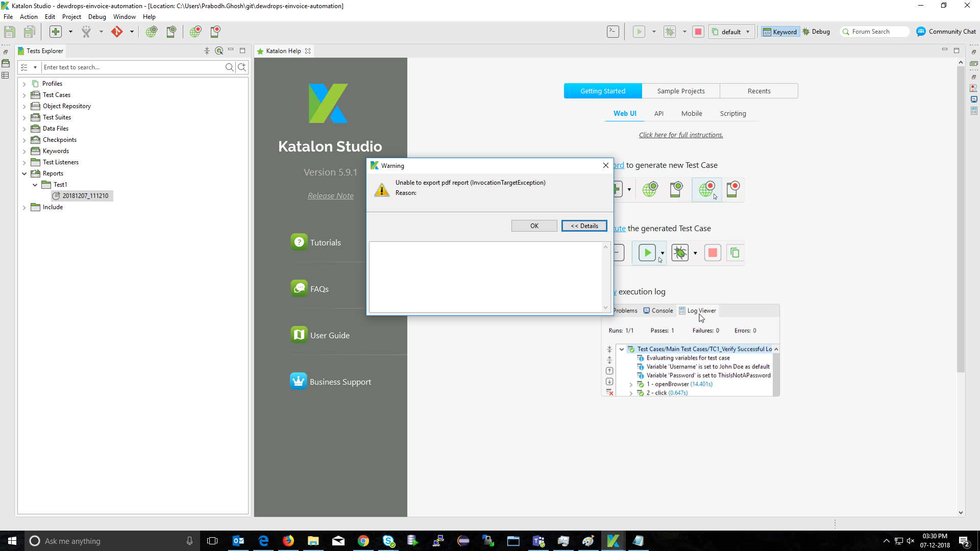Screen dimensions: 980x551
Task: Stop test execution with red square icon
Action: [x=698, y=31]
